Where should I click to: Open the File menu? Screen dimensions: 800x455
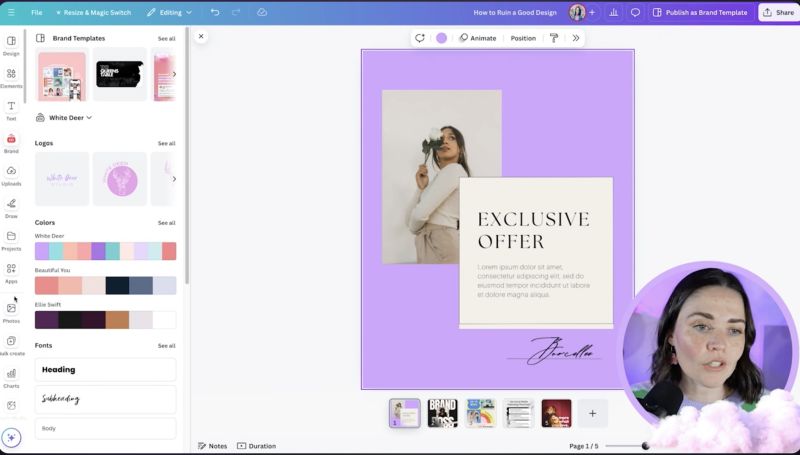(37, 12)
